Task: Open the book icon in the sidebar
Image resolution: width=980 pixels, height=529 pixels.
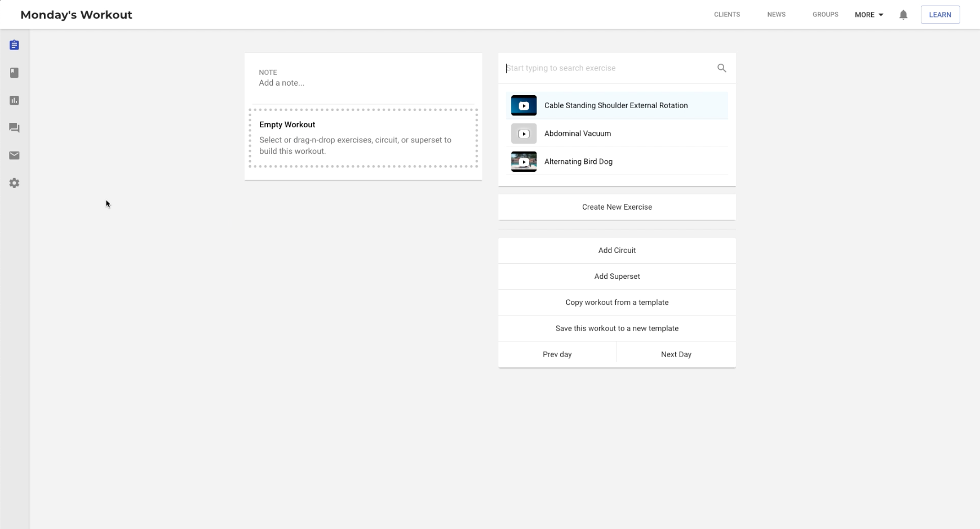Action: tap(15, 73)
